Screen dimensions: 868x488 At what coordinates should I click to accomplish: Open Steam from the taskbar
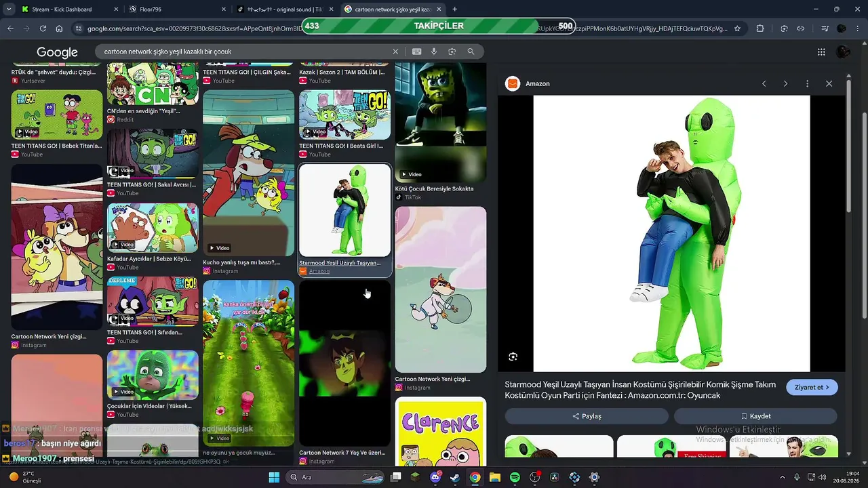pyautogui.click(x=455, y=477)
